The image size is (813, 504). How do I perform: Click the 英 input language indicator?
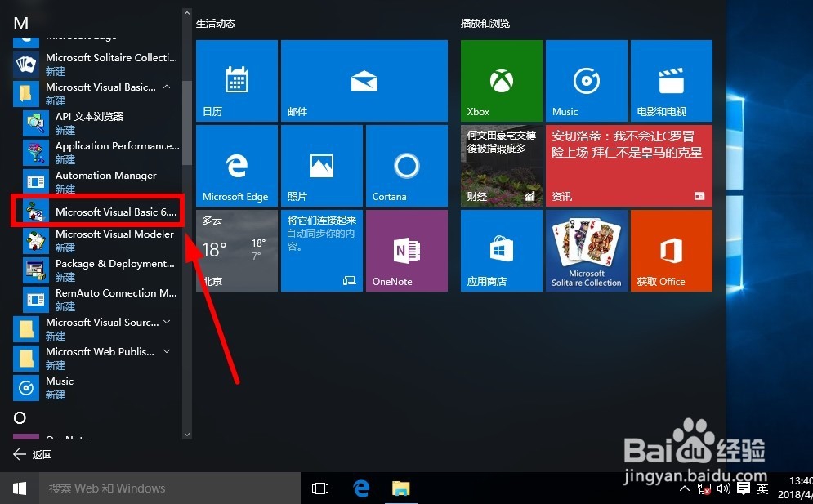762,488
